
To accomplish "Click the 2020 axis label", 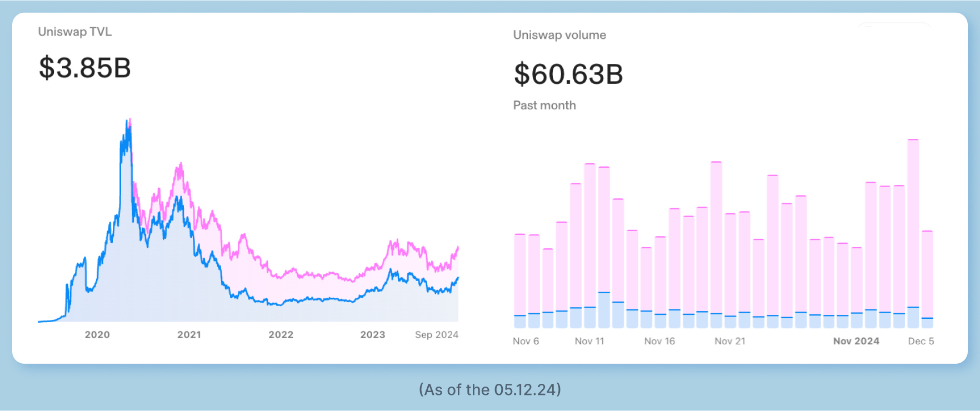I will [x=97, y=334].
